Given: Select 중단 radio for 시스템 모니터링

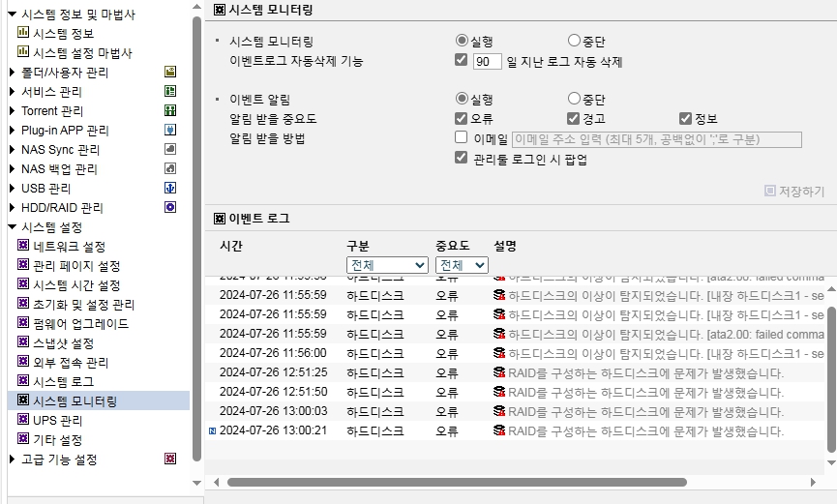Looking at the screenshot, I should [x=574, y=40].
